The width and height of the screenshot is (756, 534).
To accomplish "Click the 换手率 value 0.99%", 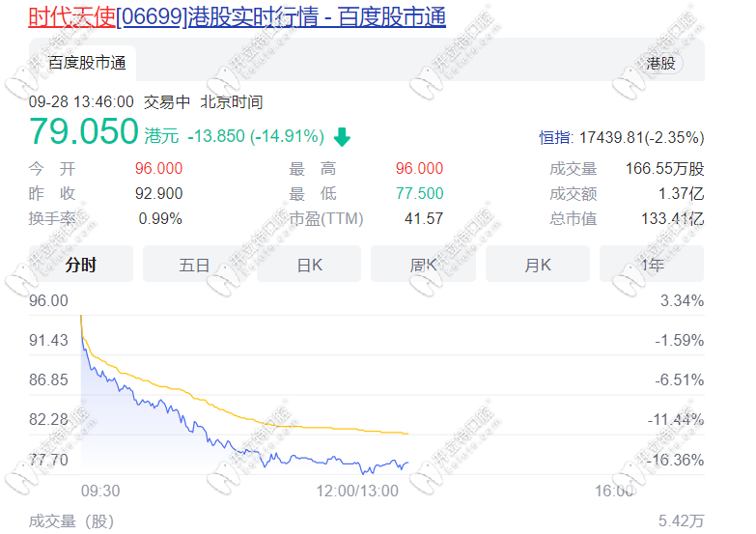I will coord(160,218).
